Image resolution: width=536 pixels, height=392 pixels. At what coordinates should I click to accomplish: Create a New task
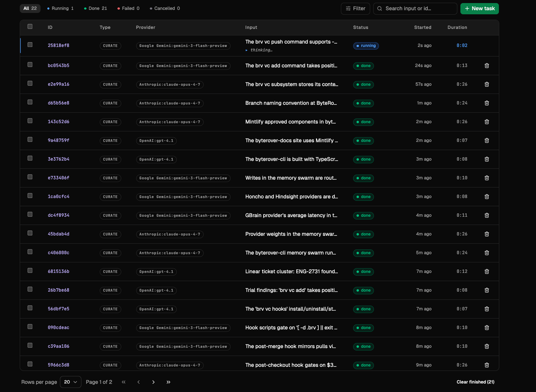(x=479, y=9)
